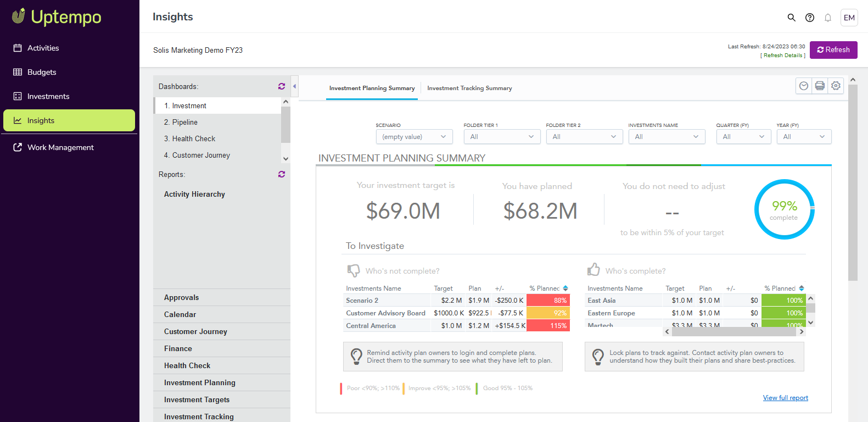Select the 2. Pipeline dashboard
The height and width of the screenshot is (422, 868).
click(x=217, y=122)
